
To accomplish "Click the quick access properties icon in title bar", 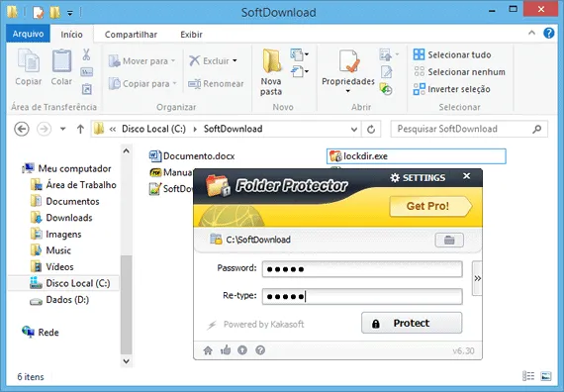I will point(39,13).
